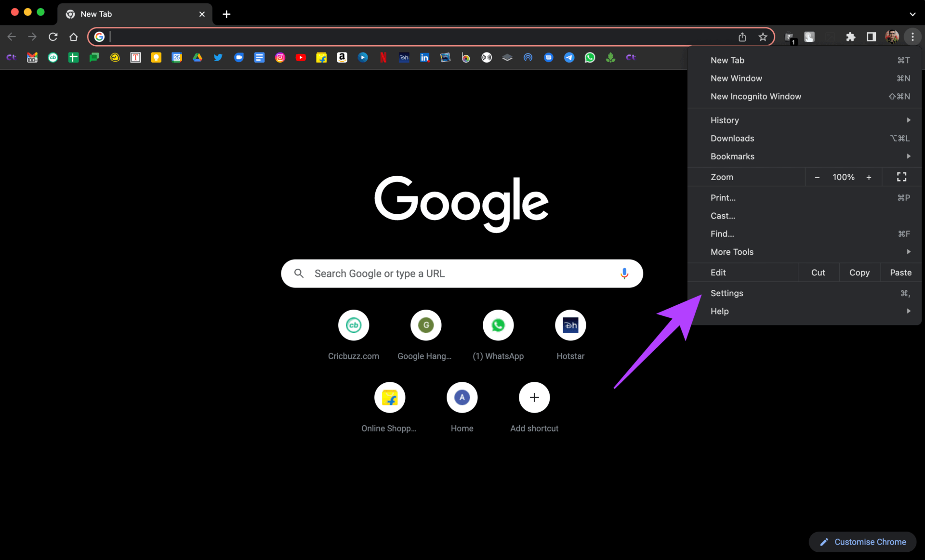Viewport: 925px width, 560px height.
Task: Click the Extensions puzzle icon
Action: (851, 37)
